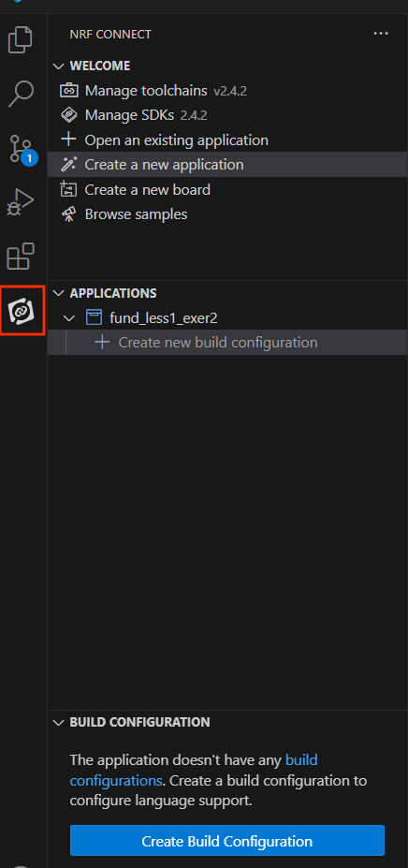This screenshot has height=868, width=408.
Task: Collapse the WELCOME section
Action: click(x=59, y=66)
